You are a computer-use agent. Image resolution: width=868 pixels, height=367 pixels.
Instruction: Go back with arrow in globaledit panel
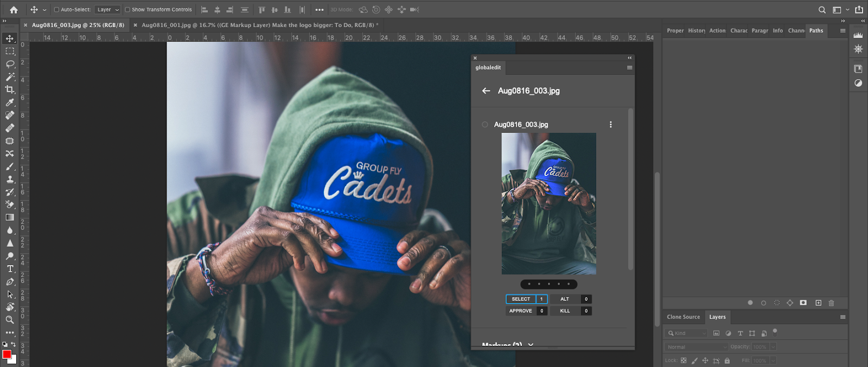(x=486, y=91)
